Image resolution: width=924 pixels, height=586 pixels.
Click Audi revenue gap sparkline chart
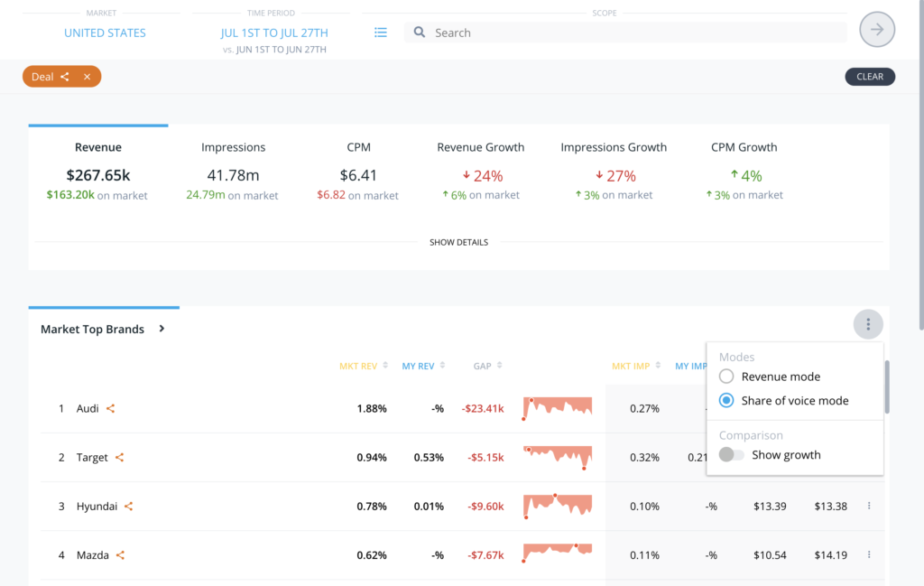[x=557, y=408]
